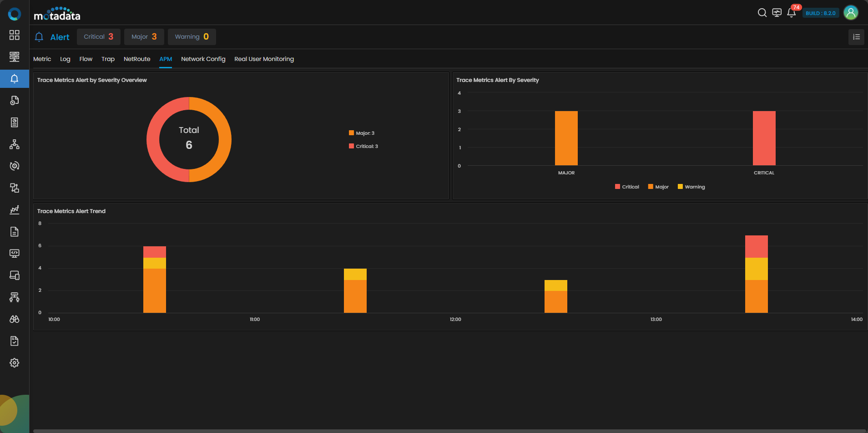Screen dimensions: 868x433
Task: Click the trend line chart sidebar icon
Action: click(x=15, y=210)
